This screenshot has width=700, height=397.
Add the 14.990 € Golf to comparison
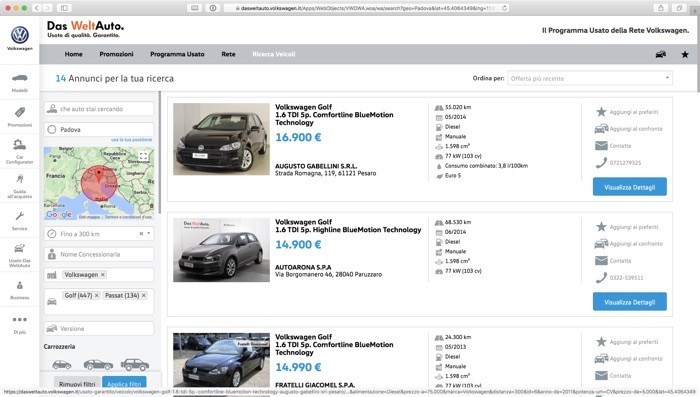(629, 359)
